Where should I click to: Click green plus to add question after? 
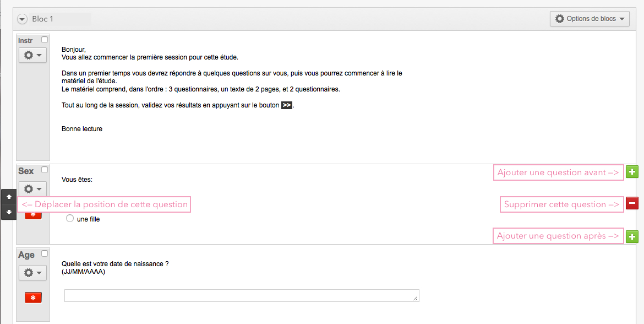[632, 236]
